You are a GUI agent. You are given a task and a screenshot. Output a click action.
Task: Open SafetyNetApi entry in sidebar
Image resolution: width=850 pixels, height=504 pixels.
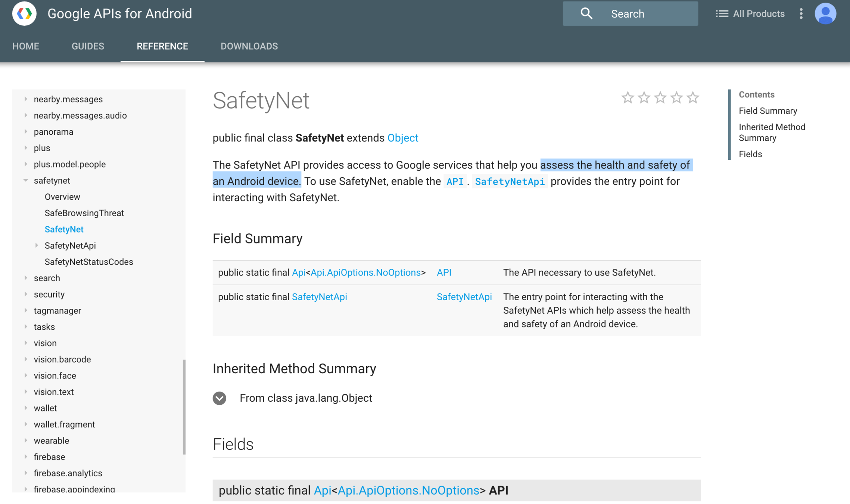(x=70, y=245)
